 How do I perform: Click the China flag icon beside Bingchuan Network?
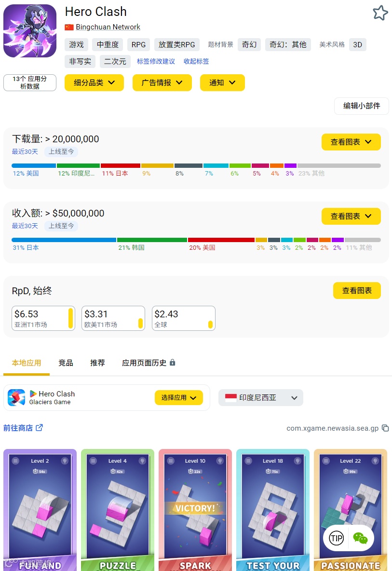[69, 27]
